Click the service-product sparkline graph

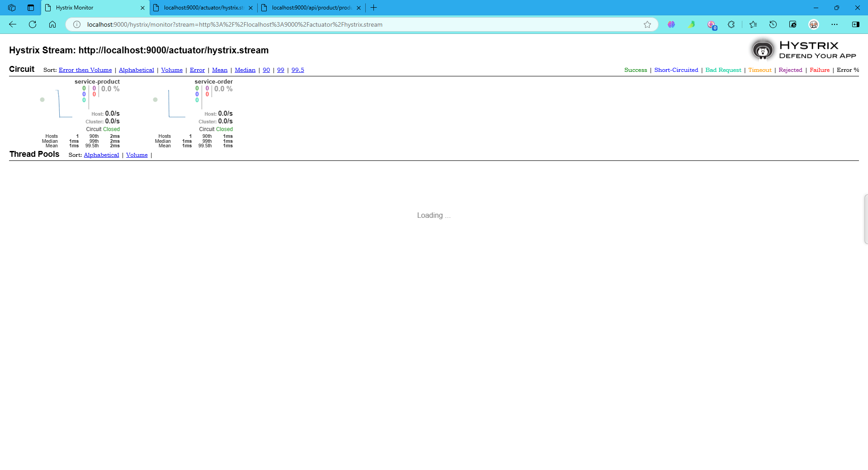coord(64,103)
